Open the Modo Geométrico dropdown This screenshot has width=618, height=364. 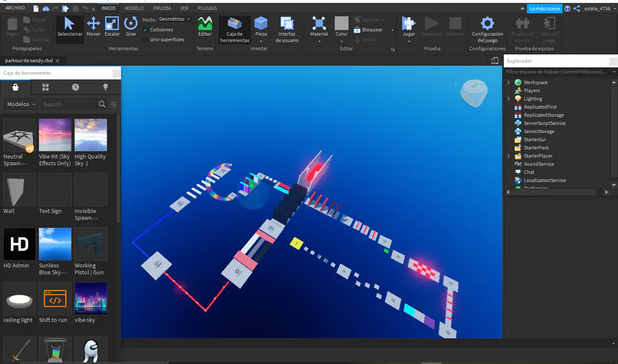(174, 19)
